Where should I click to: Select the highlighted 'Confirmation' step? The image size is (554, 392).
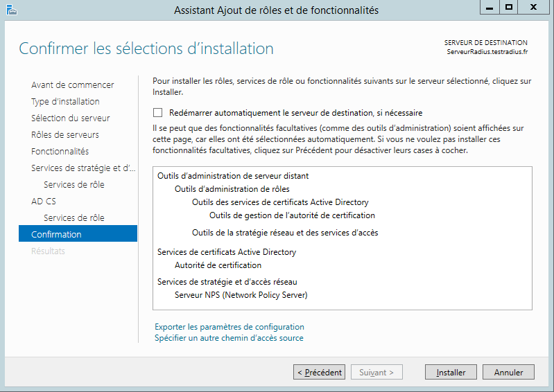(x=56, y=234)
